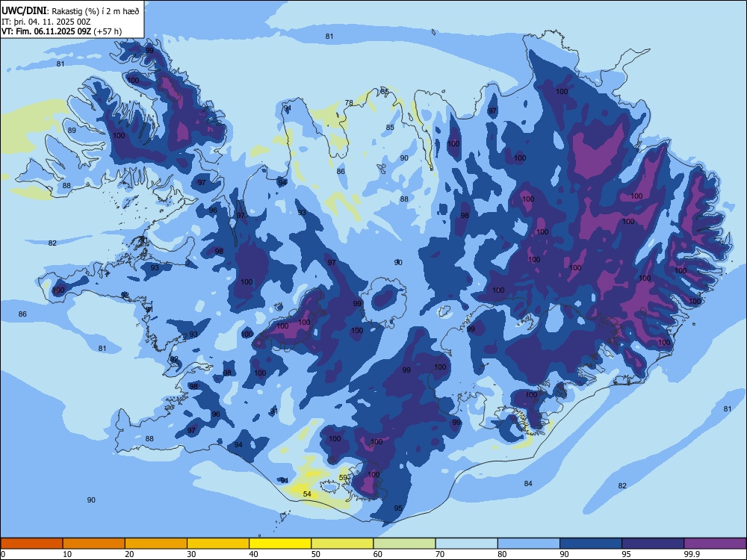Click the 60–70 light green legend swatch
Image resolution: width=747 pixels, height=560 pixels.
click(404, 544)
